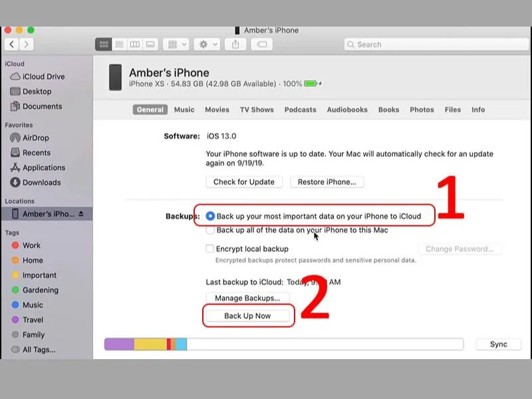532x399 pixels.
Task: Click Manage Backups button
Action: coord(247,298)
